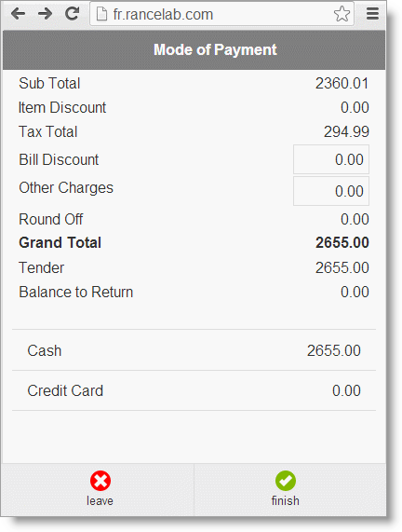Click the Credit Card amount 0.00
402x532 pixels.
[346, 390]
